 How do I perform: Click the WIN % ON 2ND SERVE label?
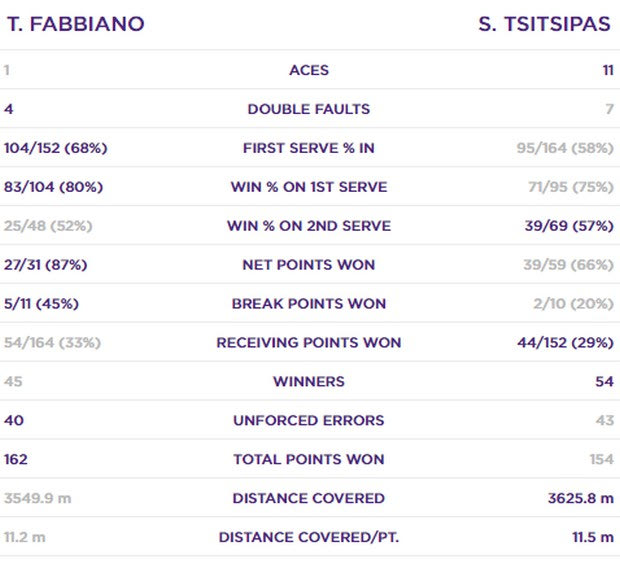309,226
